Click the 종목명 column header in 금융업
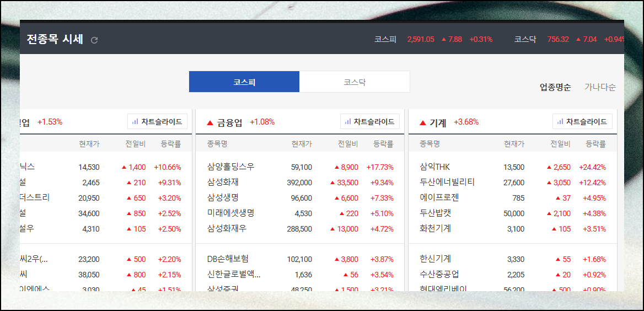 pos(217,144)
